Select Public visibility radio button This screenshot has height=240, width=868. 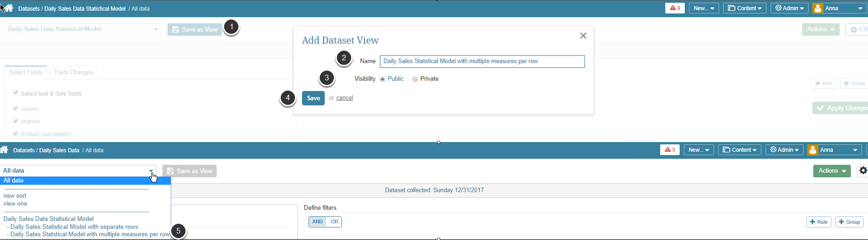click(x=383, y=79)
